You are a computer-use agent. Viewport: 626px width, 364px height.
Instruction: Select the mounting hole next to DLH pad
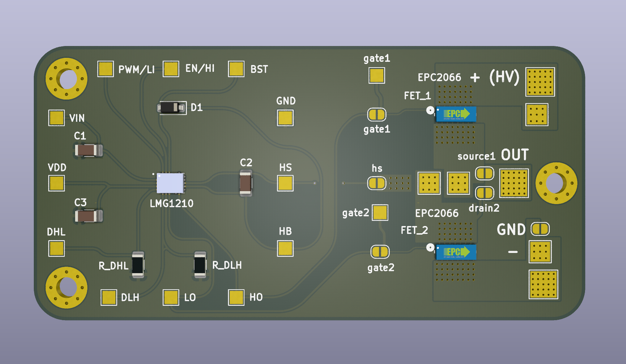coord(67,287)
